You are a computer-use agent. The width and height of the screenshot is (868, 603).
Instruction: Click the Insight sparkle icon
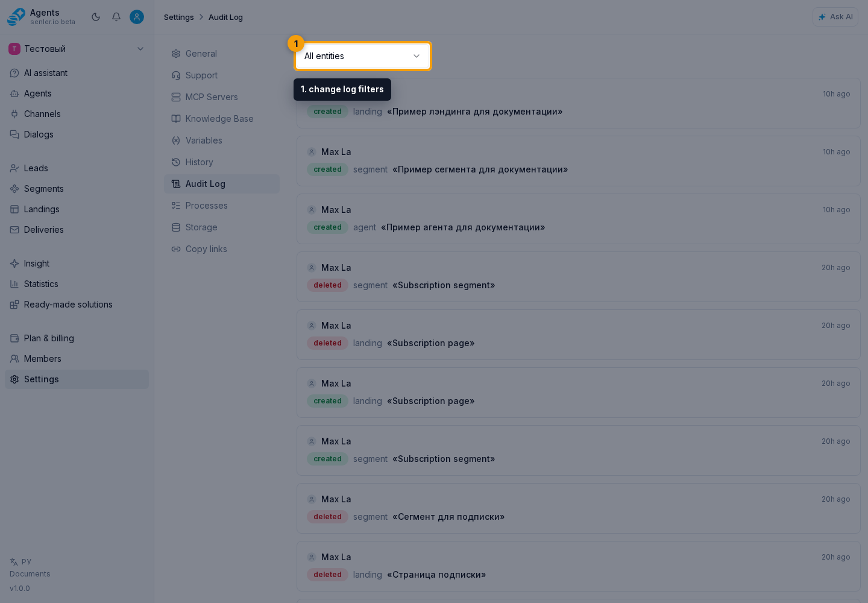(14, 264)
